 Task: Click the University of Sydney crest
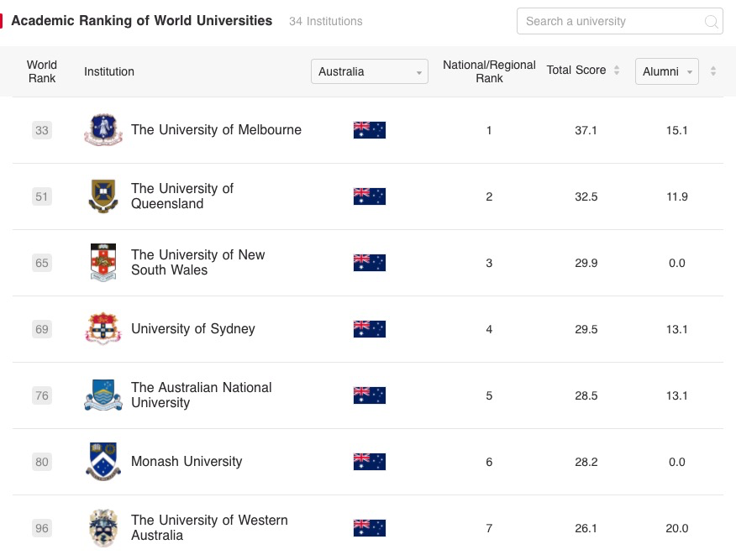click(103, 329)
